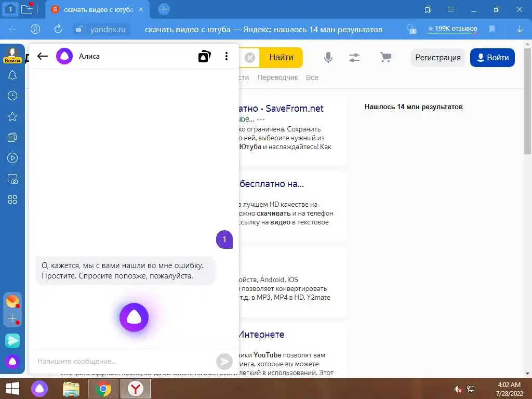Open collections icon in sidebar
532x399 pixels.
(12, 137)
